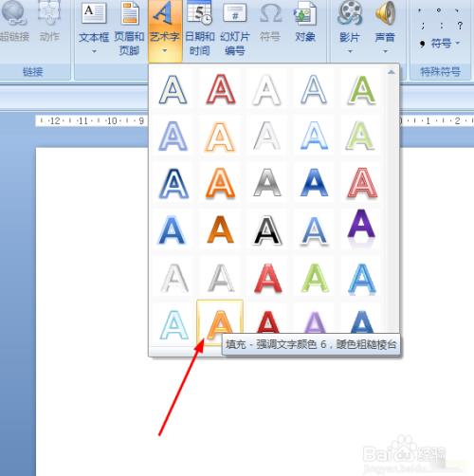Select the solid red WordArt in fifth row

268,278
